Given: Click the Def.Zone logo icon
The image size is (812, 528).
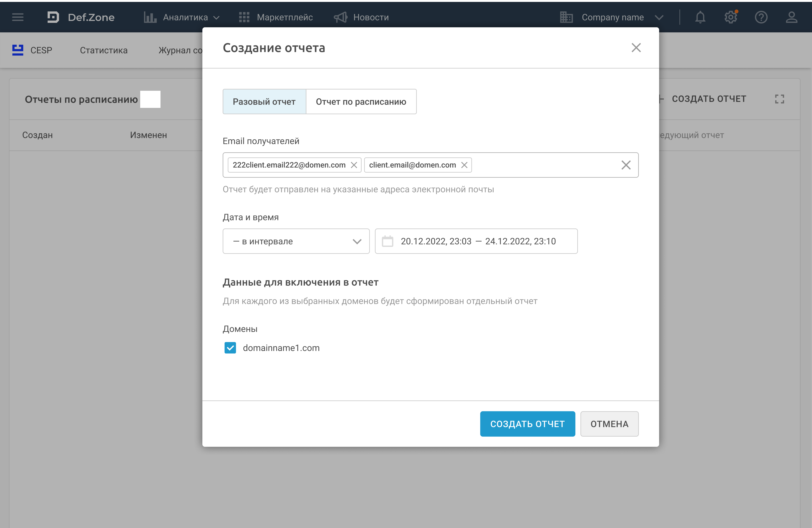Looking at the screenshot, I should [x=53, y=17].
